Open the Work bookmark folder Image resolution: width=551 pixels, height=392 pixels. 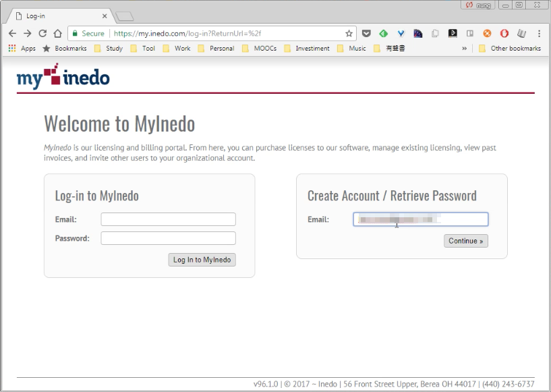coord(177,49)
